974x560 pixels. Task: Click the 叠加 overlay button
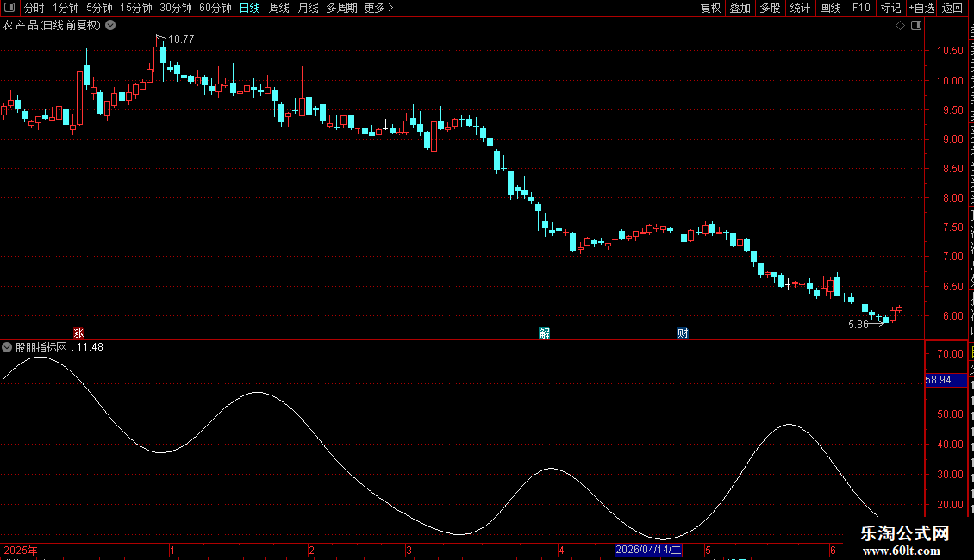[x=740, y=8]
